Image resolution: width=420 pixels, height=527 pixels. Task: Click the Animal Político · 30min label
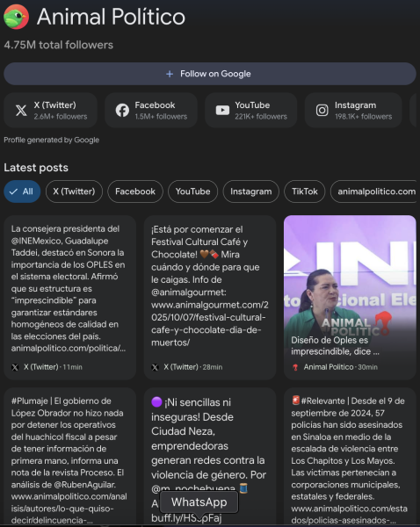click(x=341, y=367)
